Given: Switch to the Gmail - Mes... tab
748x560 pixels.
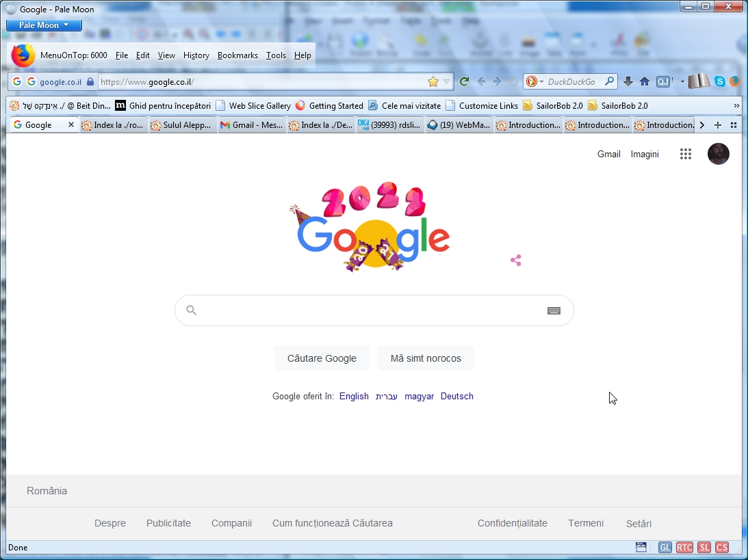Looking at the screenshot, I should tap(252, 125).
